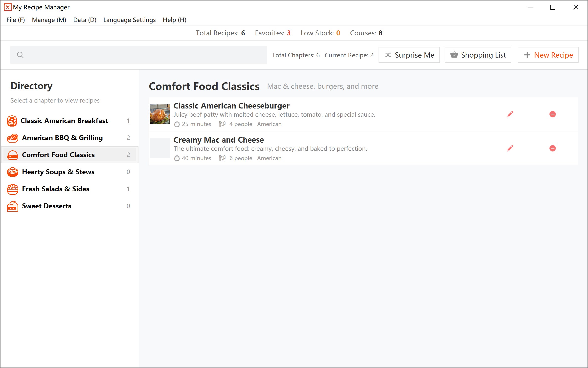Click the Fresh Salads & Sides icon
This screenshot has width=588, height=368.
click(13, 189)
